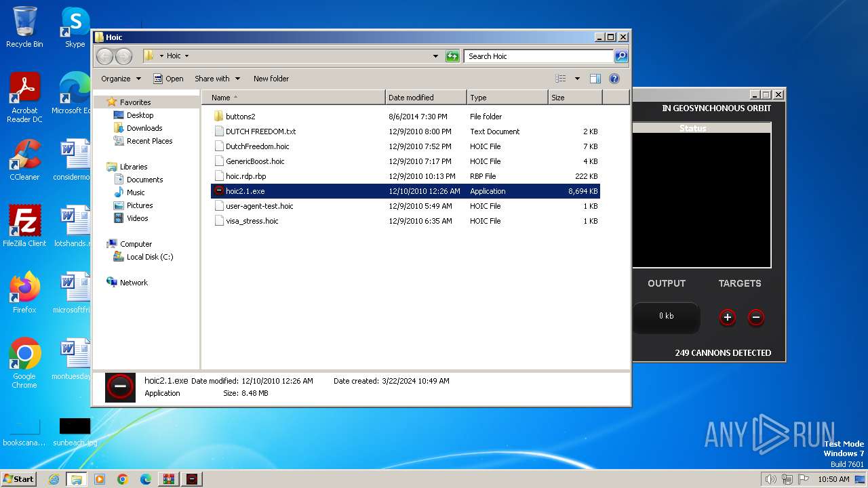Open Firefox desktop shortcut
The image size is (868, 488).
pyautogui.click(x=24, y=293)
